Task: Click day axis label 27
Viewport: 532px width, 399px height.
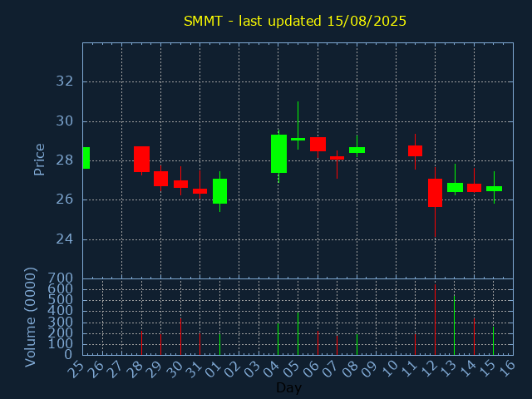Action: click(115, 369)
